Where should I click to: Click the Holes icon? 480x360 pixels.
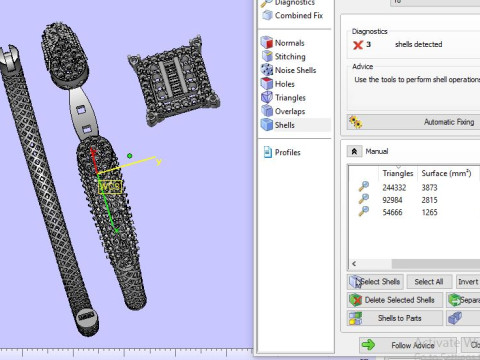pos(267,84)
